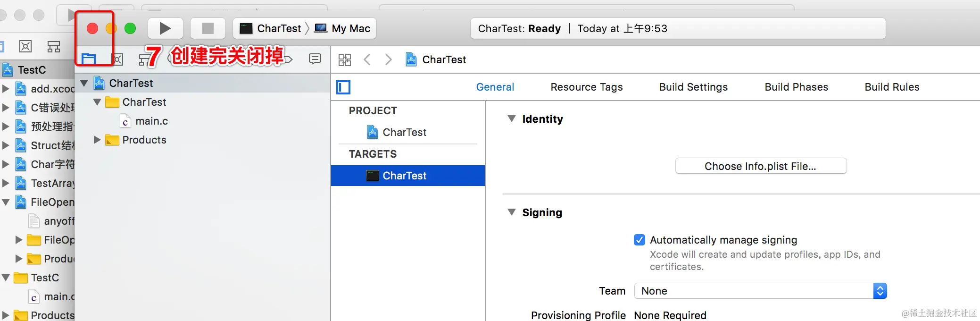The width and height of the screenshot is (980, 321).
Task: Collapse the Identity section
Action: (x=512, y=118)
